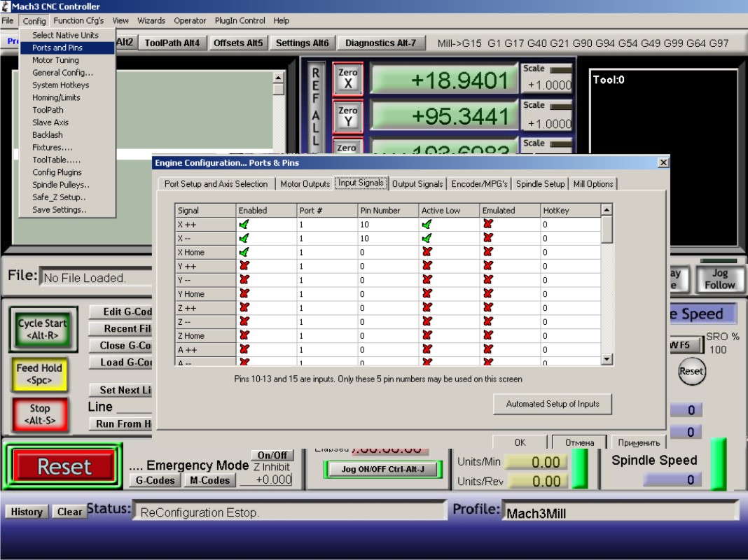Click the Pin Number cell for X ++
This screenshot has height=560, width=748.
(x=387, y=225)
